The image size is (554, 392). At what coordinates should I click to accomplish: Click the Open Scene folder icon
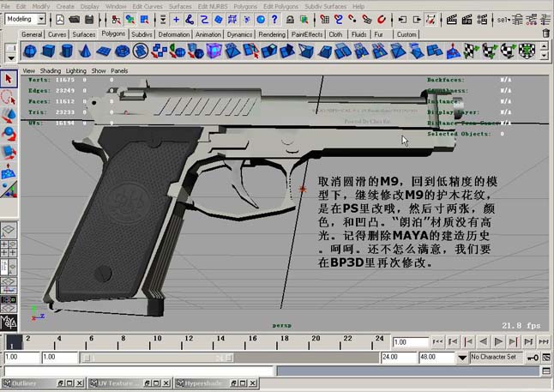pyautogui.click(x=75, y=20)
